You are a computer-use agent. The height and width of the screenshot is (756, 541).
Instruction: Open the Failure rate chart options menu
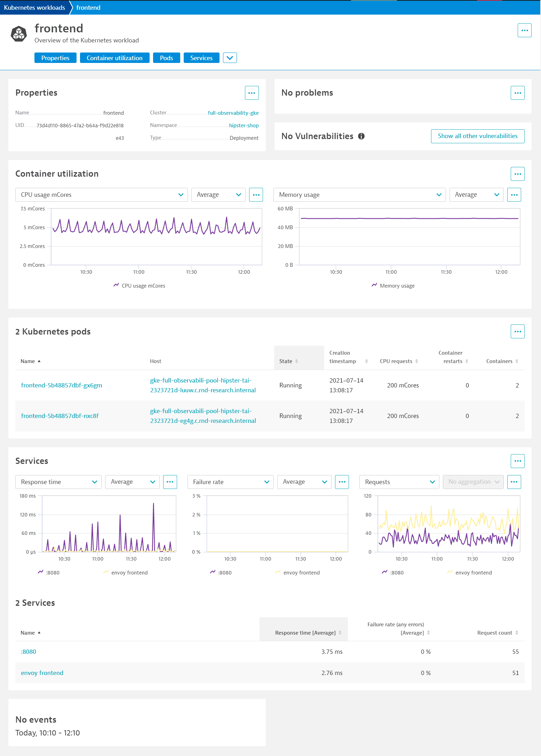coord(342,482)
